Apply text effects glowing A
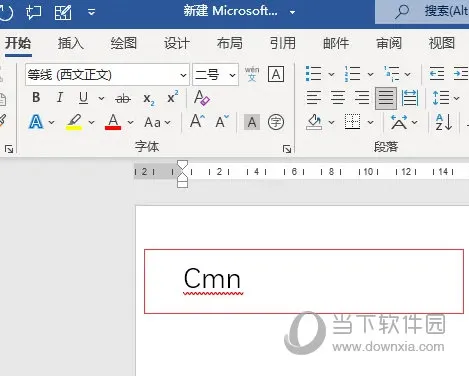This screenshot has width=469, height=376. (x=36, y=122)
